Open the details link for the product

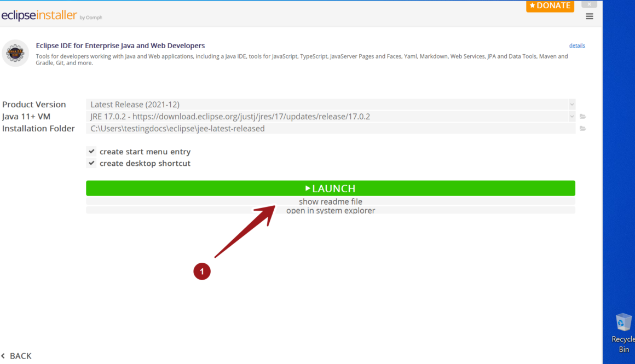pos(577,45)
